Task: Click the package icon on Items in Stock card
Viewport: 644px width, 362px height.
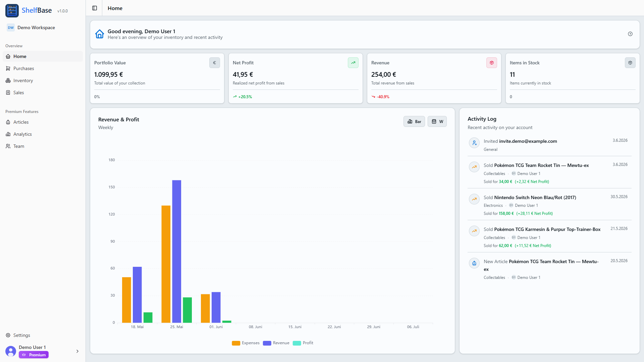Action: (630, 63)
